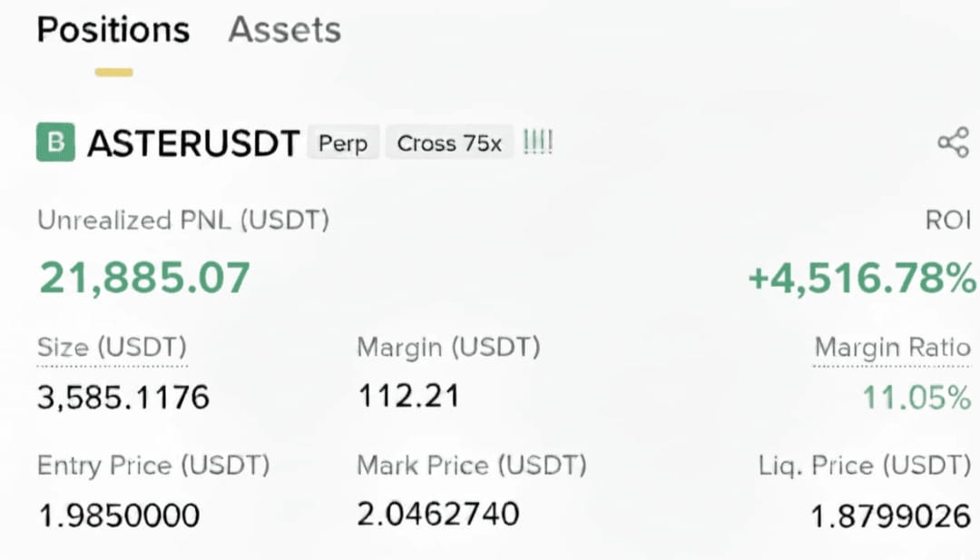The width and height of the screenshot is (980, 560).
Task: Tap the green B buy-side badge
Action: point(55,142)
